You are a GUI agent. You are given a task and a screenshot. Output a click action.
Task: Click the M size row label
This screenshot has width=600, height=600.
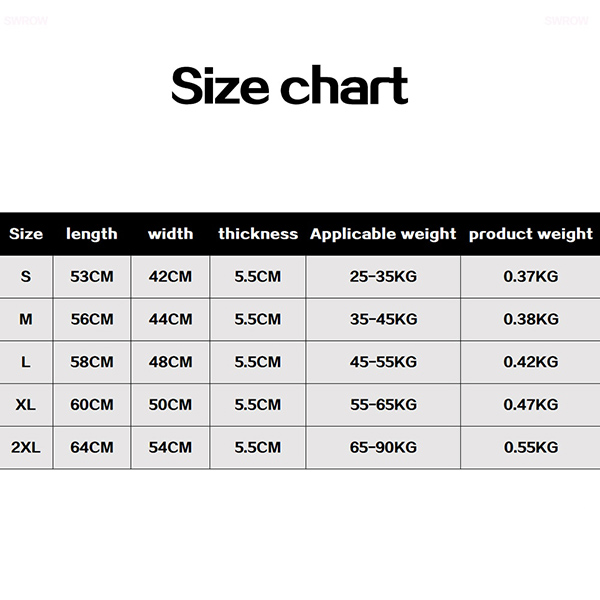pos(26,319)
